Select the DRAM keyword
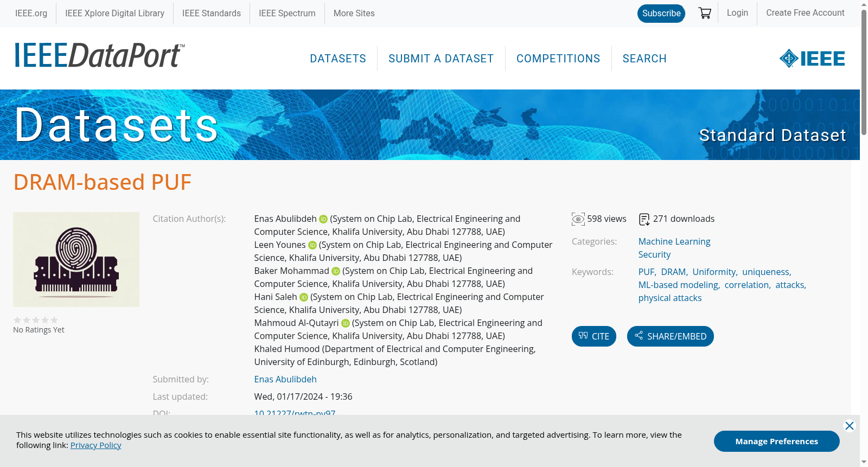Viewport: 868px width, 467px height. (x=674, y=272)
